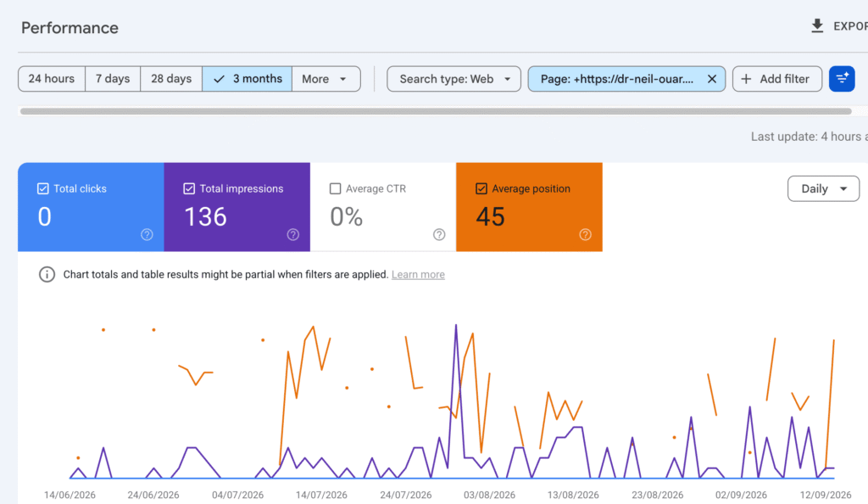This screenshot has height=504, width=868.
Task: Click the 12/09/2026 axis date label
Action: (826, 496)
